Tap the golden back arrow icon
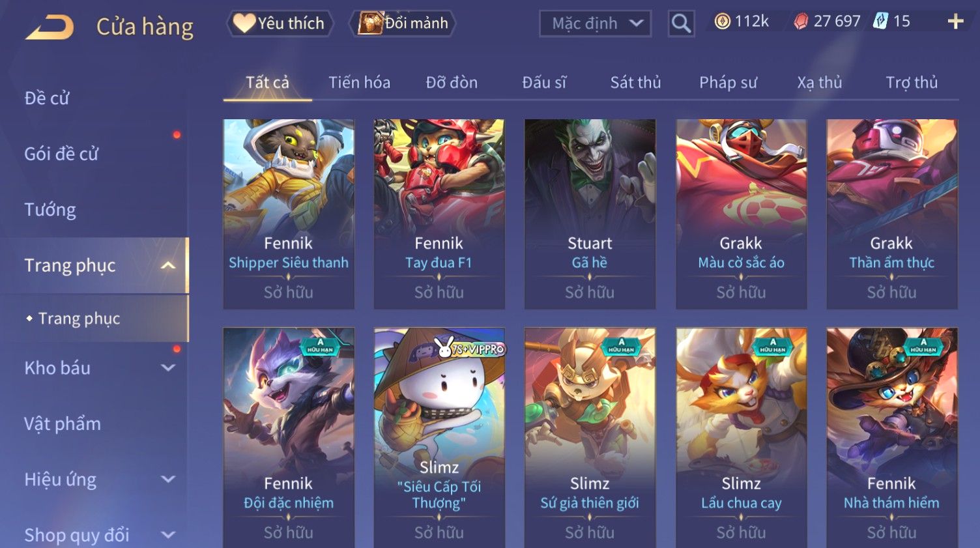This screenshot has width=980, height=548. point(50,27)
